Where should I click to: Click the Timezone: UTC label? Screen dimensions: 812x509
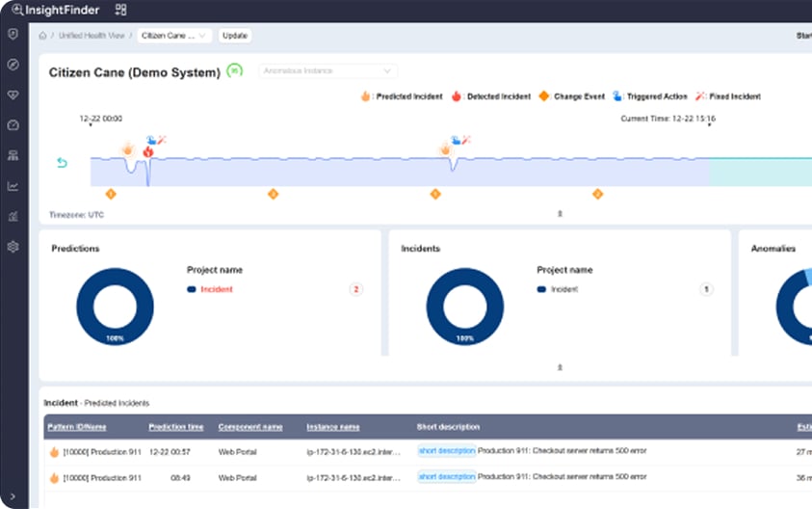(x=76, y=215)
